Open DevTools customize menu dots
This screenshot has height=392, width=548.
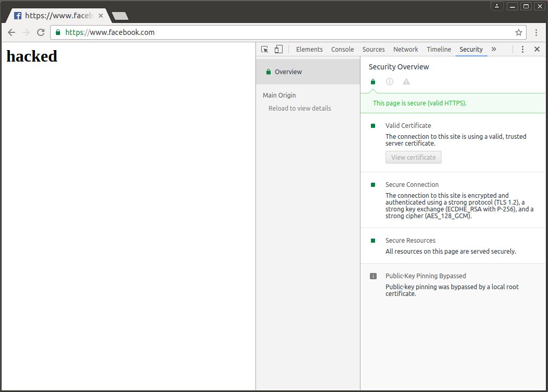click(522, 49)
